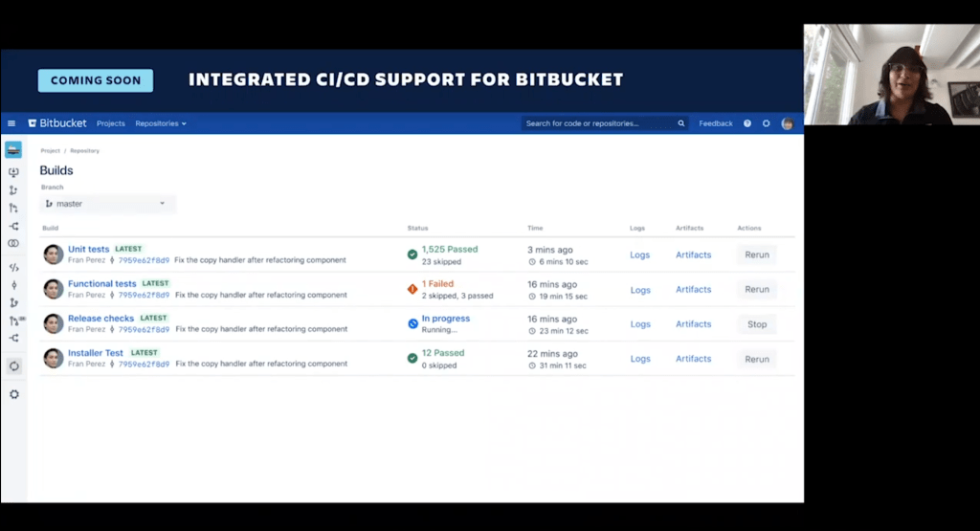Click the search for code or repositories field
This screenshot has height=531, width=980.
point(598,123)
